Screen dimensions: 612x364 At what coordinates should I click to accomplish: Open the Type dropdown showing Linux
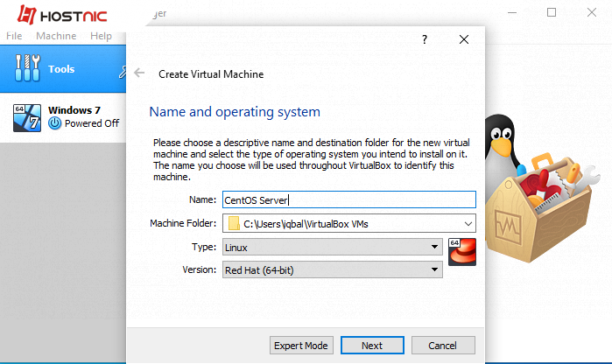coord(333,248)
